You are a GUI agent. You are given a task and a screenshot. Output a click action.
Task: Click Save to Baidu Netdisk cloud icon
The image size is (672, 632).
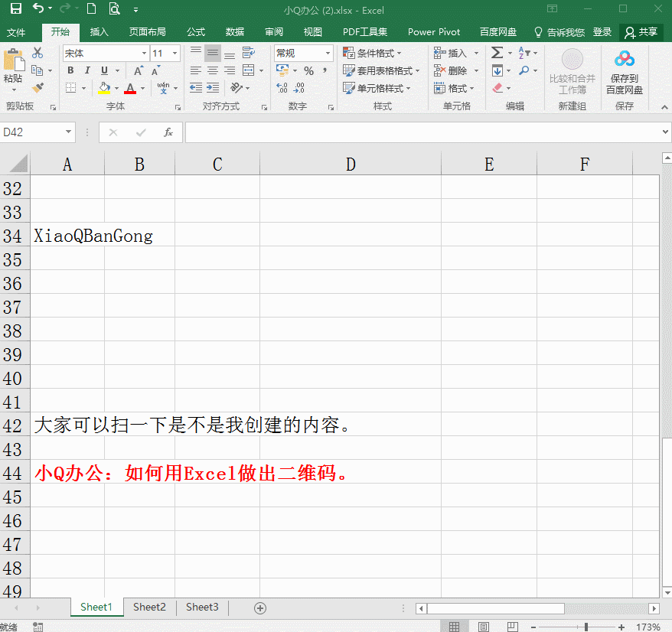(x=624, y=59)
